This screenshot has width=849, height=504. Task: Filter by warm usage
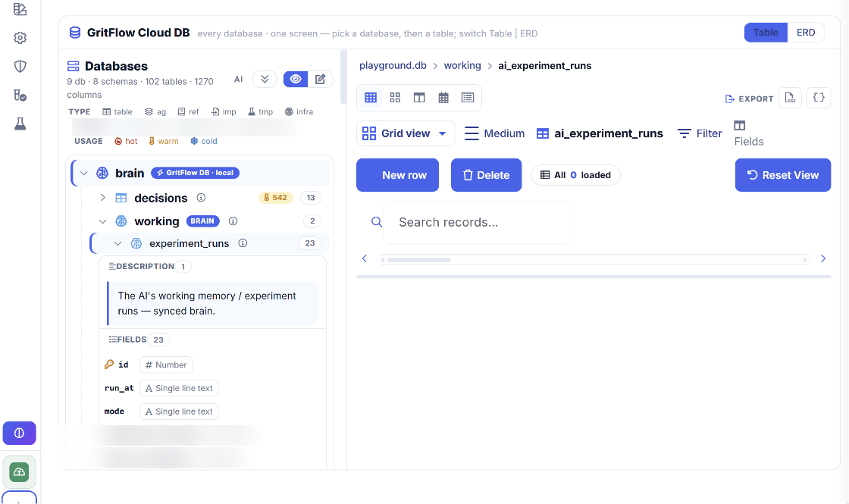coord(164,141)
